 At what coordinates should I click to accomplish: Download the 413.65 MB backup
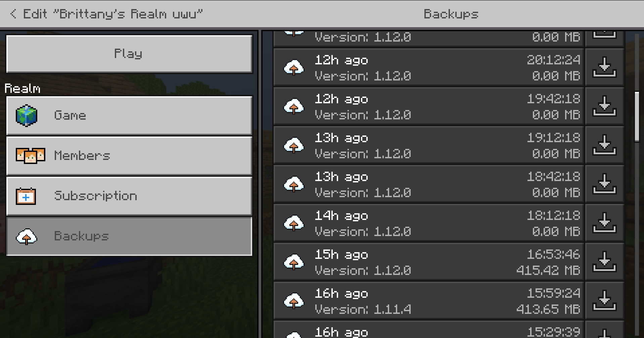604,300
